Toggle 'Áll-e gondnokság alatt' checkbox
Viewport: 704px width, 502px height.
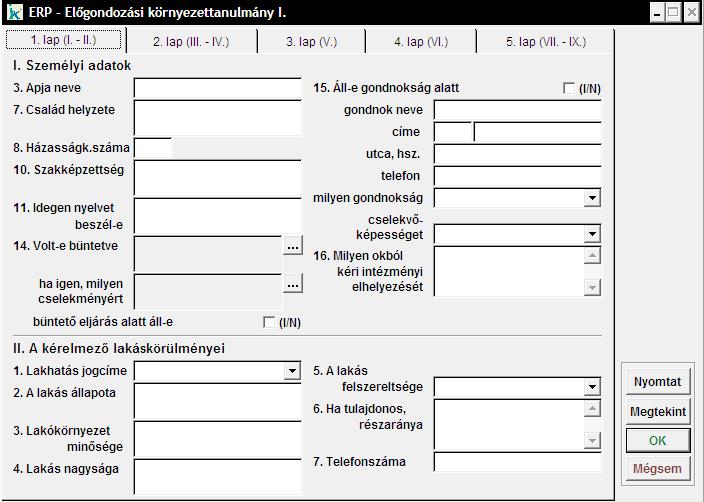(570, 89)
